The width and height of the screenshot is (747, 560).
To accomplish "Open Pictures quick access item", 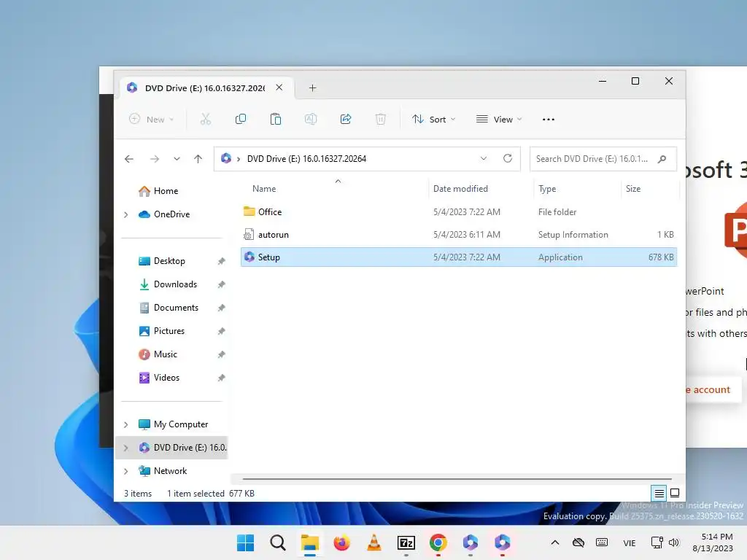I will coord(169,331).
